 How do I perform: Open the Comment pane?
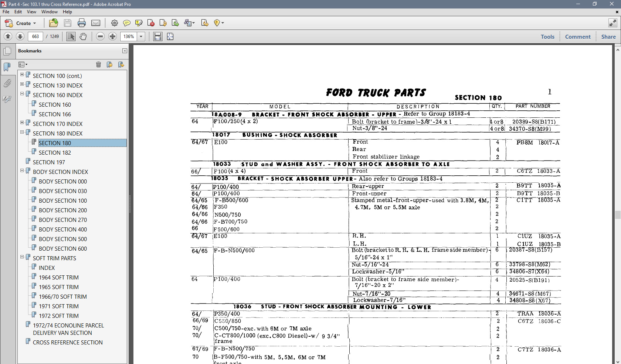[578, 37]
